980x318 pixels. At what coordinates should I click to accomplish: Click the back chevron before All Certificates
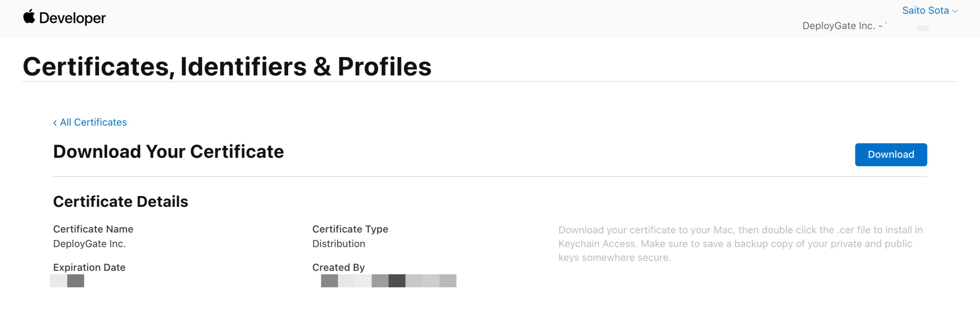55,123
